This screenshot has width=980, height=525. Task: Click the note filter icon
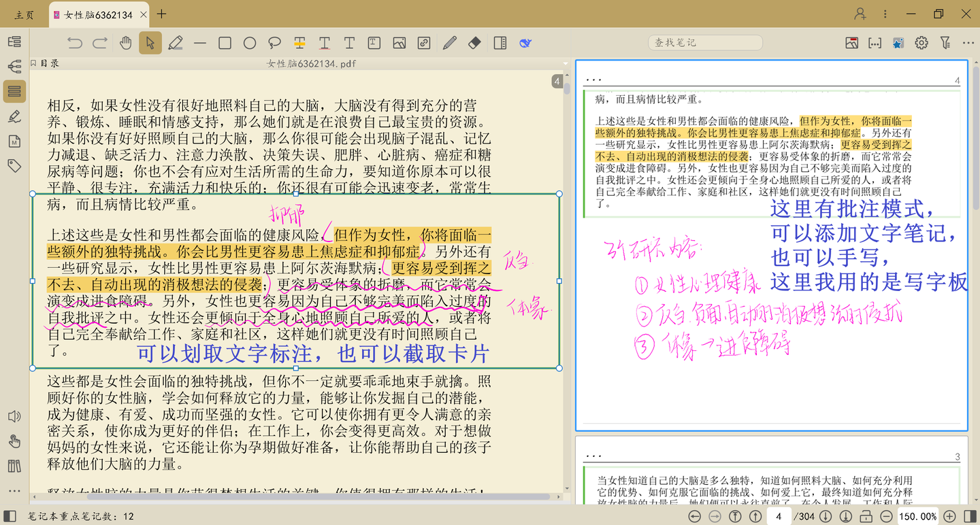click(945, 42)
